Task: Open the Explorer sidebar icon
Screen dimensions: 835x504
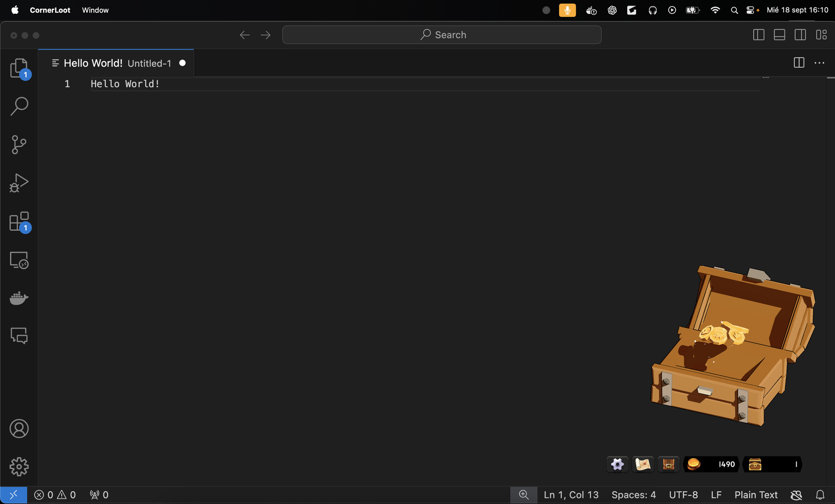Action: (19, 68)
